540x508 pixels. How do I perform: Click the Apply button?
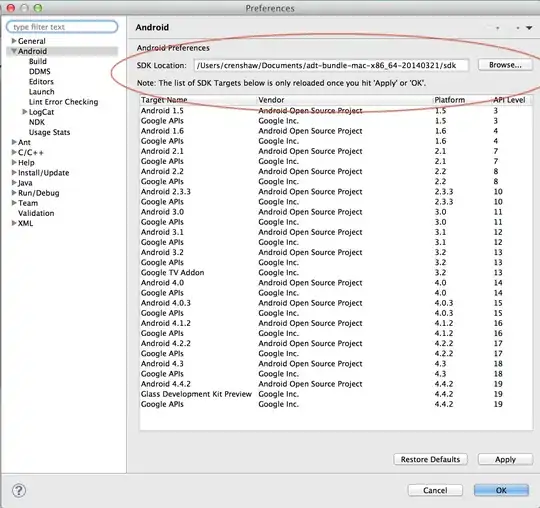505,459
